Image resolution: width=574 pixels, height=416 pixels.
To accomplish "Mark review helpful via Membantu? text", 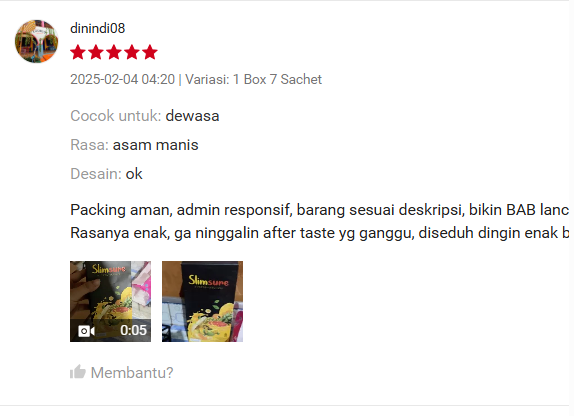I will pyautogui.click(x=132, y=373).
